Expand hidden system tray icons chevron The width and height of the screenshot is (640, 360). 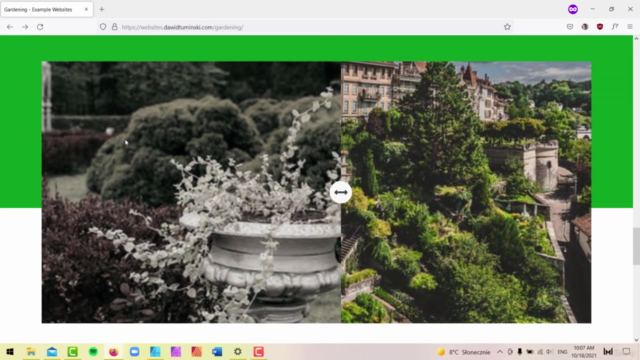coord(500,352)
